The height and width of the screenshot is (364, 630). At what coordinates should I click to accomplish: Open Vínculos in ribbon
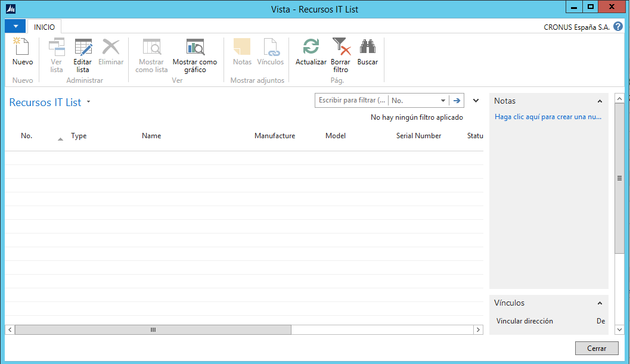point(271,51)
